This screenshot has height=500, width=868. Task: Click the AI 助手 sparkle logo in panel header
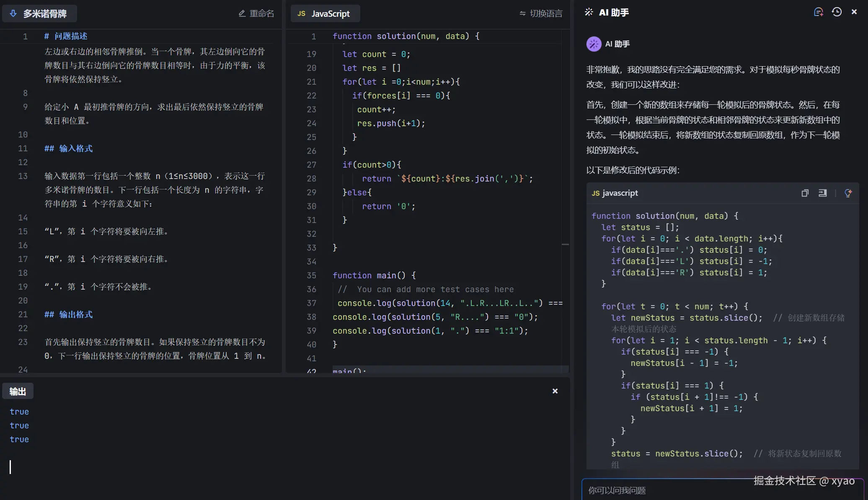pyautogui.click(x=589, y=12)
